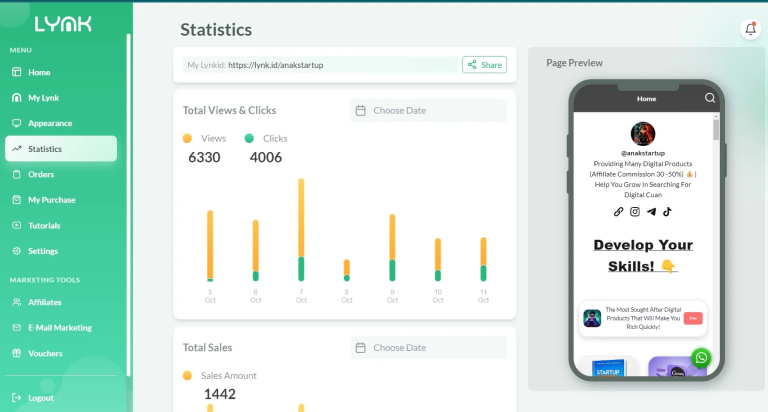Toggle the Clicks legend in chart
Viewport: 768px width, 412px height.
266,138
